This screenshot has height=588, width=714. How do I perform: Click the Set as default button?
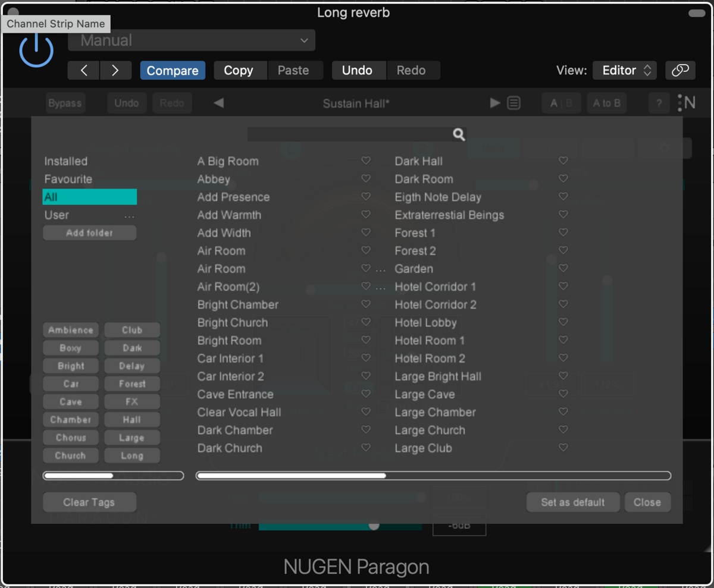[572, 502]
